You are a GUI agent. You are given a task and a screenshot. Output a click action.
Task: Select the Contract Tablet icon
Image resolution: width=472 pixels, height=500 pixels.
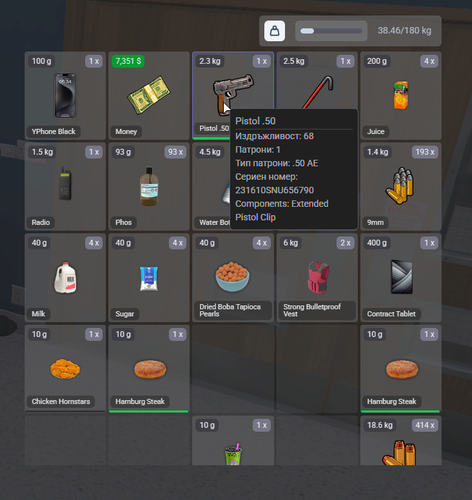click(x=401, y=277)
